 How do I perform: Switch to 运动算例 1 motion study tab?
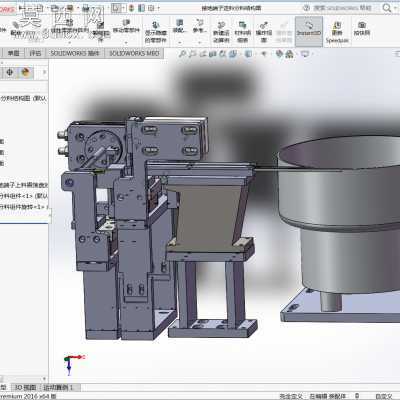tap(58, 387)
